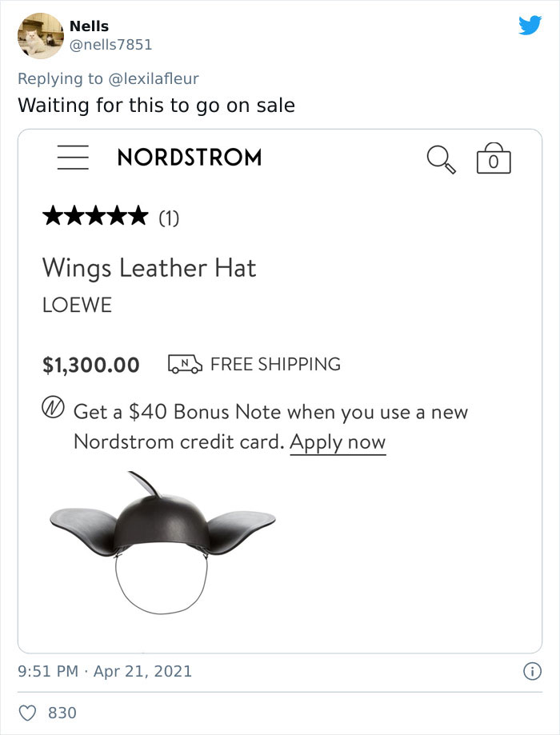The height and width of the screenshot is (735, 560).
Task: Click the tweet info icon
Action: click(x=533, y=670)
